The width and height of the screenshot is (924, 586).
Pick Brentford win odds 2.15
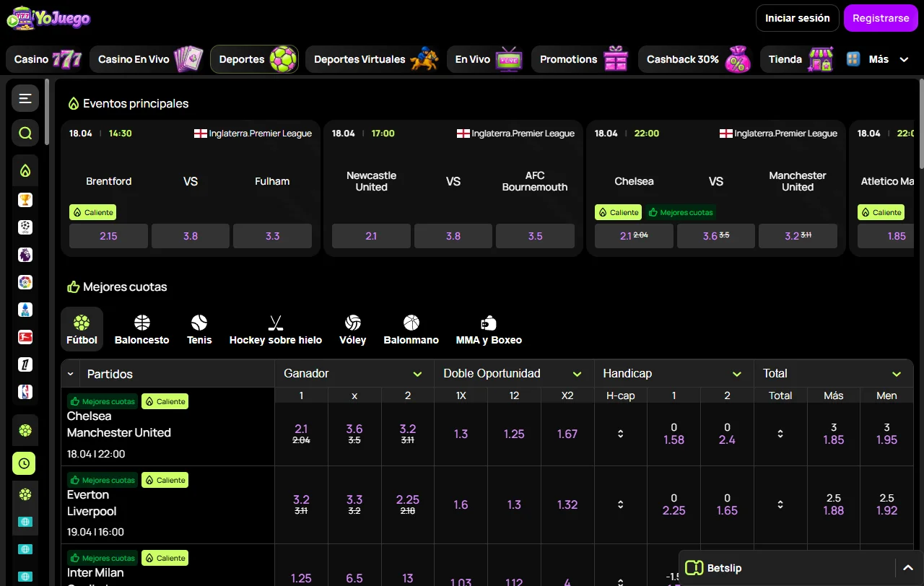(x=108, y=236)
